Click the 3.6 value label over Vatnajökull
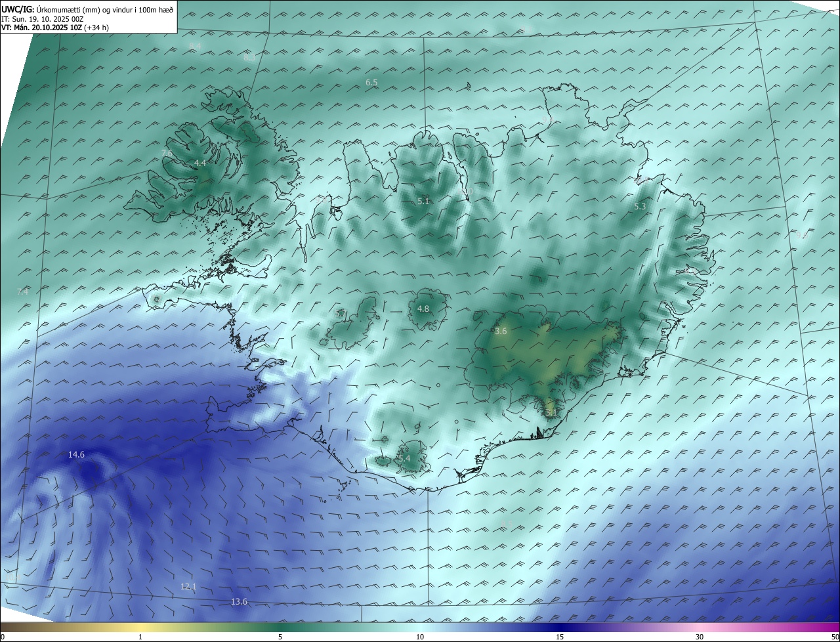 501,332
